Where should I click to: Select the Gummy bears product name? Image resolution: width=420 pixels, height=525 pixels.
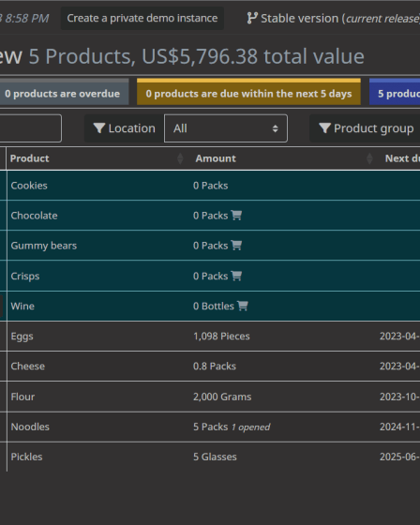pyautogui.click(x=44, y=246)
